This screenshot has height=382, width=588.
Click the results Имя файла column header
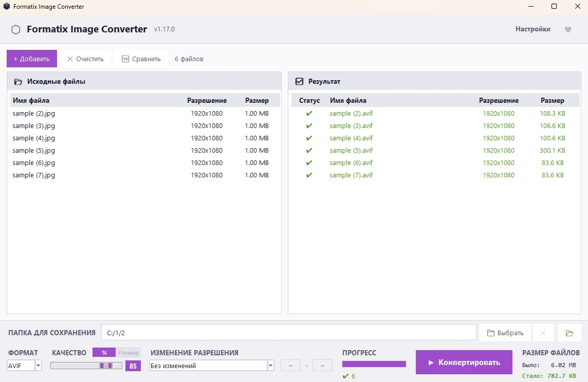point(348,101)
